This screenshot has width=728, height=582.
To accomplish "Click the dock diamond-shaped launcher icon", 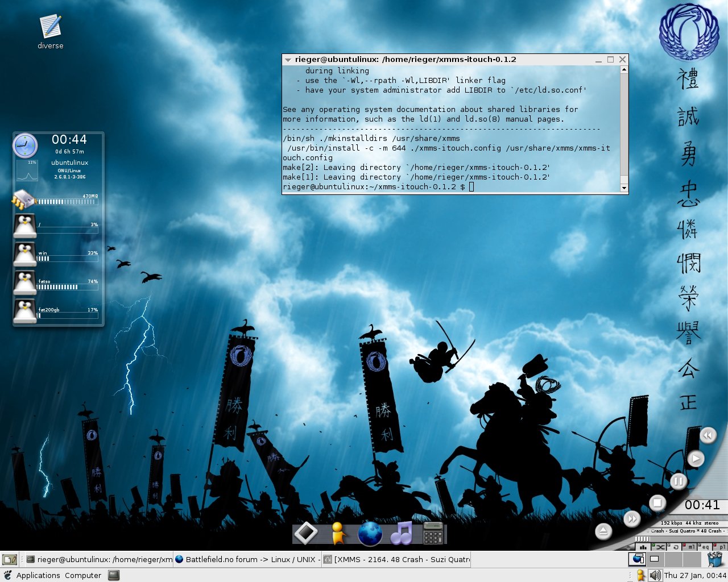I will [305, 533].
